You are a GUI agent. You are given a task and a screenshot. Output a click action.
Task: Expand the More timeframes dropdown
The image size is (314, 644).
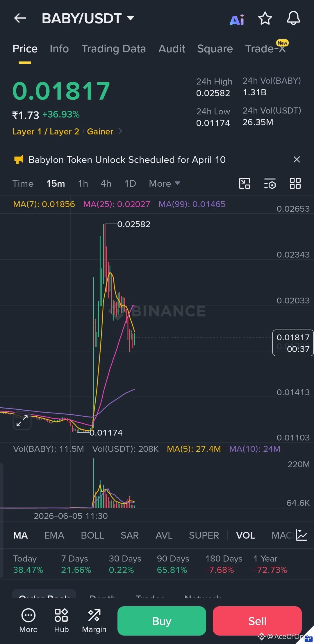[x=165, y=184]
